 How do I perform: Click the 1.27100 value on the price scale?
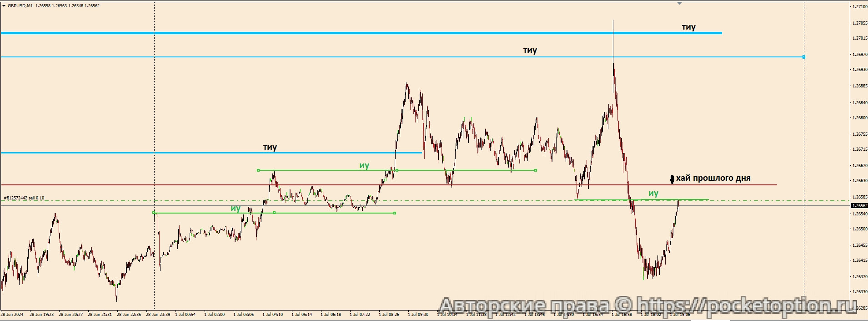(x=859, y=7)
